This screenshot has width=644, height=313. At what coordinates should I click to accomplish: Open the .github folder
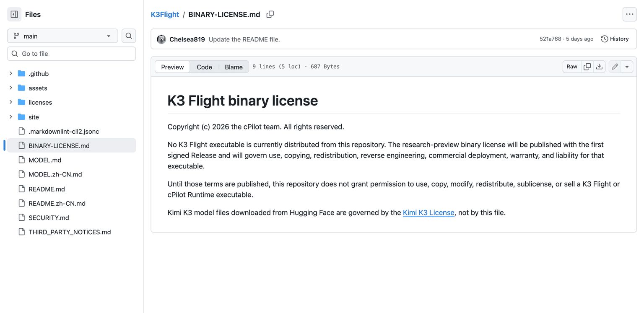[39, 74]
